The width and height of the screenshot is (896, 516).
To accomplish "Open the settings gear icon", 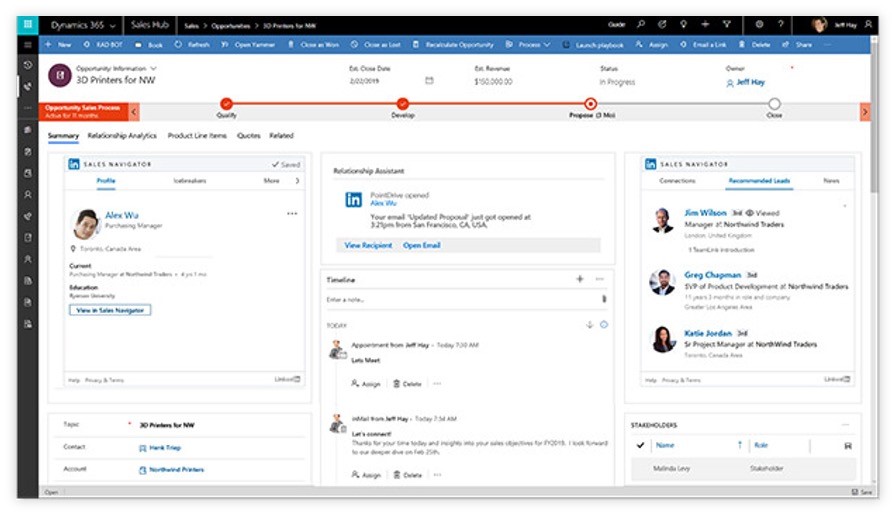I will coord(759,25).
